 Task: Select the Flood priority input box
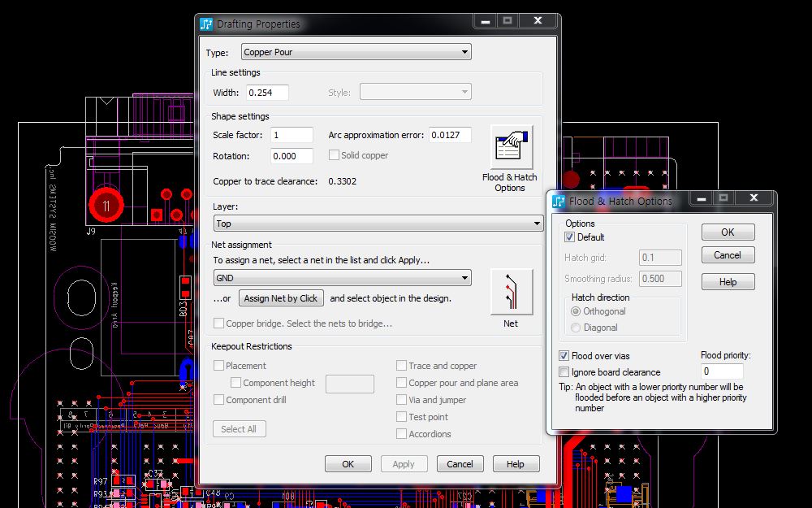722,371
